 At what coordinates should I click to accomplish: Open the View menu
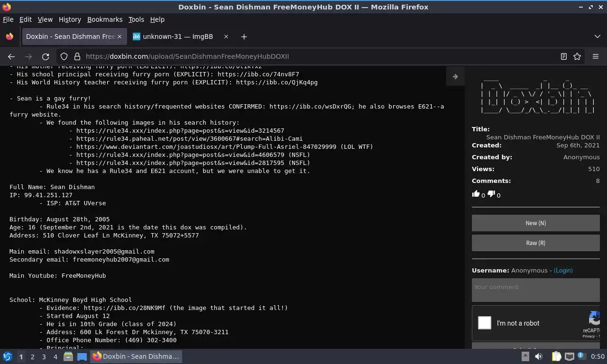click(x=45, y=19)
